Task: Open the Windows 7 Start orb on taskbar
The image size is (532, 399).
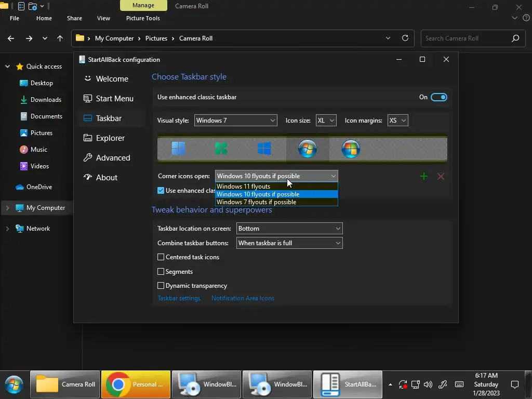Action: click(14, 384)
